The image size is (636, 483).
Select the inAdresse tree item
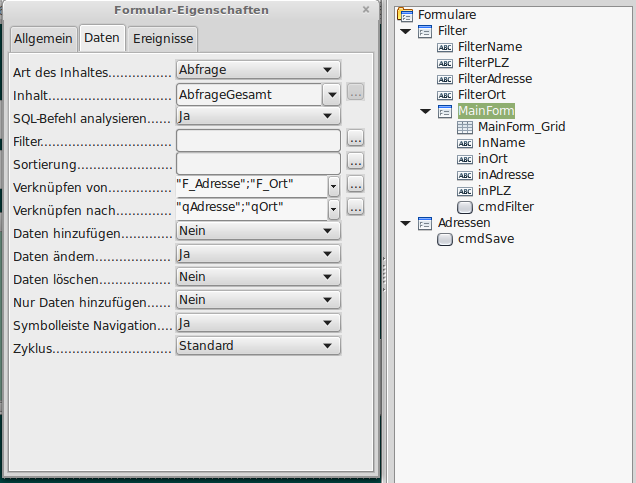[x=506, y=175]
